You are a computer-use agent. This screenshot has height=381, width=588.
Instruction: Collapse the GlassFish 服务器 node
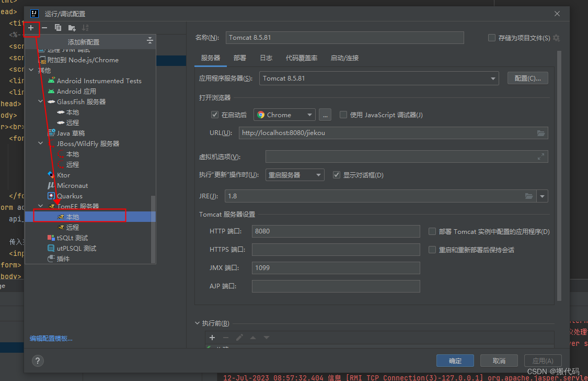pos(40,102)
